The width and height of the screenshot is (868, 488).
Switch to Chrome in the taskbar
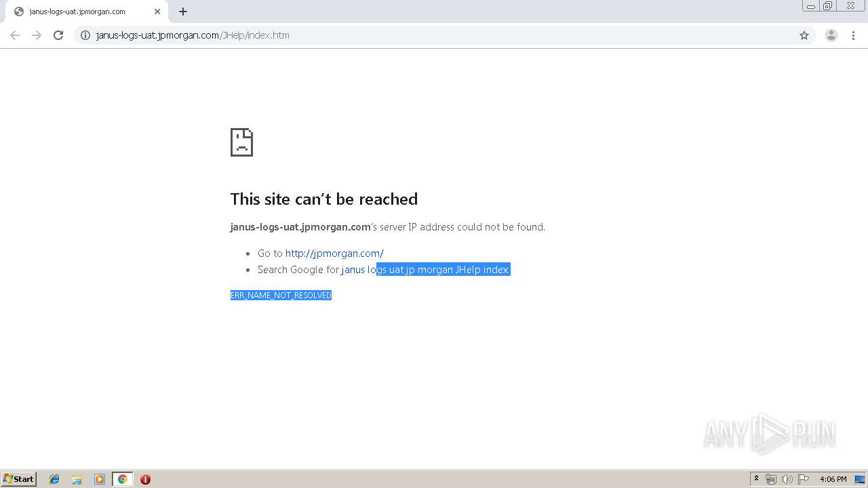[x=122, y=479]
